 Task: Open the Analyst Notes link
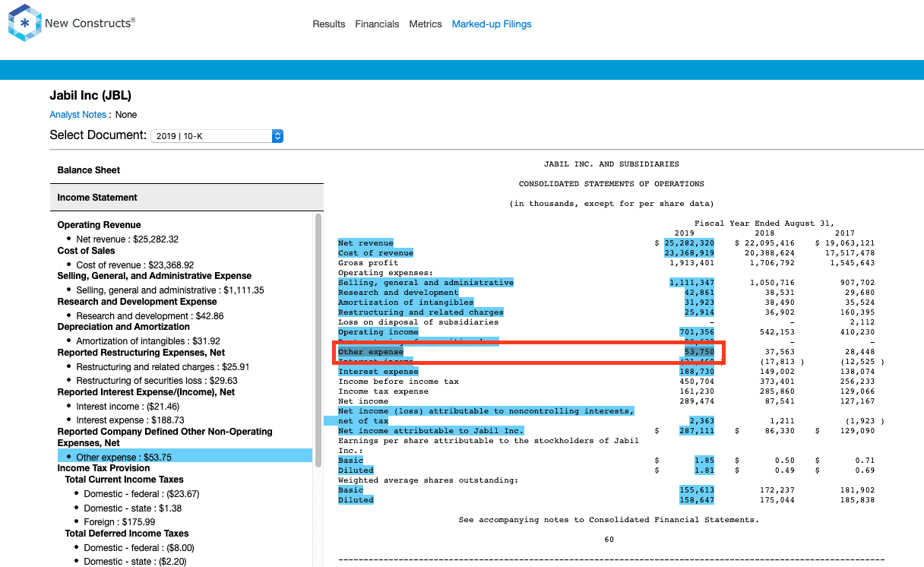click(78, 115)
